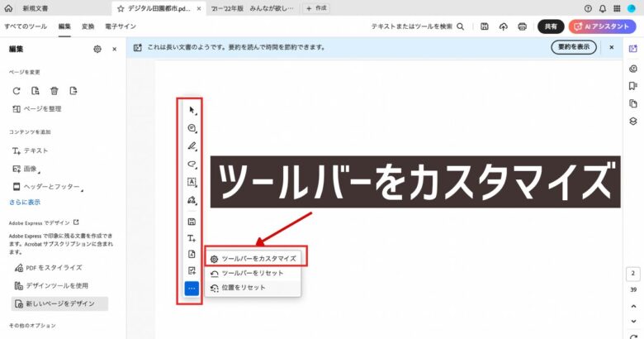The image size is (644, 339).
Task: Choose ツールバーをカスタマイズ
Action: 253,259
